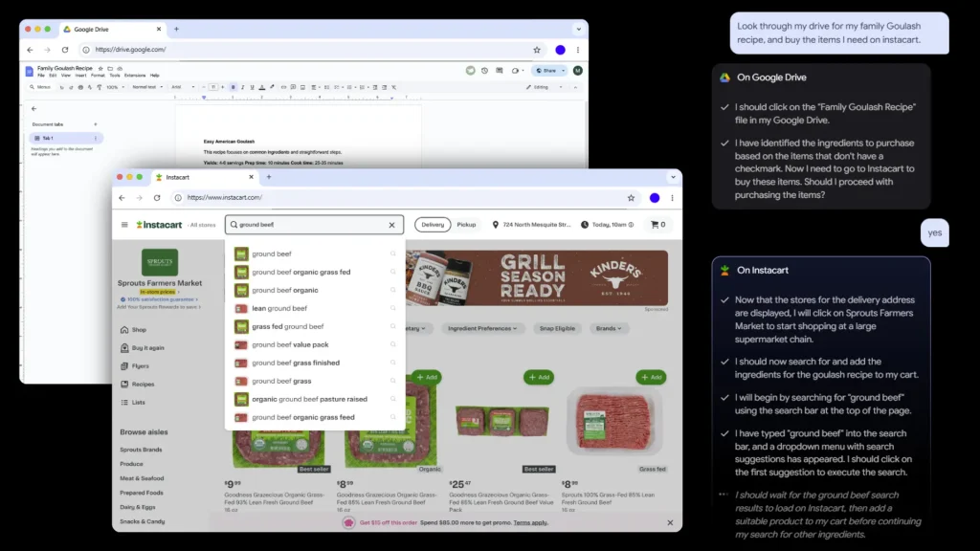Select the Delivery option on Instacart
Screen dimensions: 980x551
click(x=433, y=225)
